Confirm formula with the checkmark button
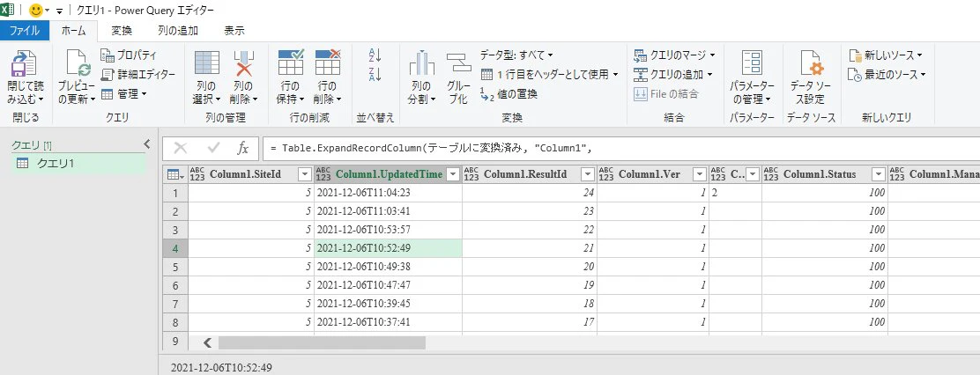980x375 pixels. tap(214, 148)
